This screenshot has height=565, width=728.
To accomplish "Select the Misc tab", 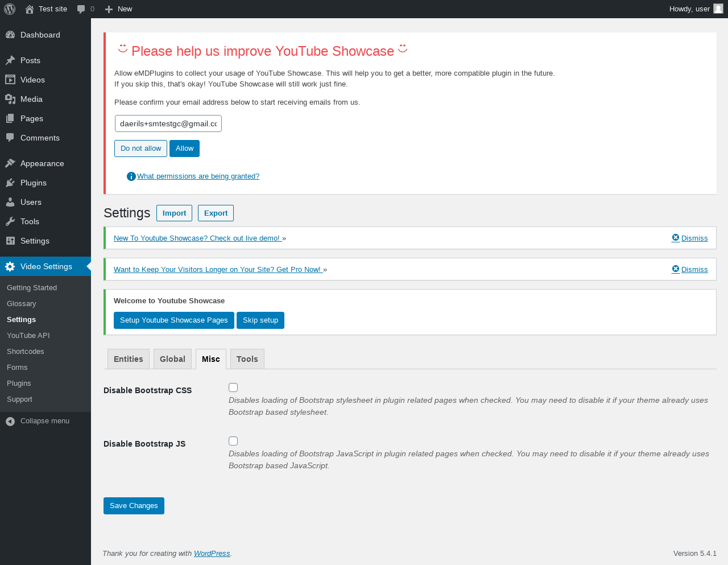I will [211, 359].
